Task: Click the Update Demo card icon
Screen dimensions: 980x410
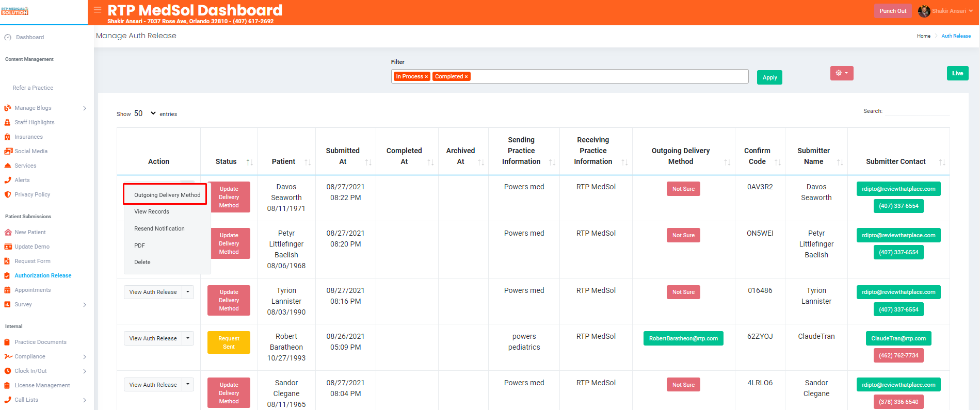Action: 8,247
